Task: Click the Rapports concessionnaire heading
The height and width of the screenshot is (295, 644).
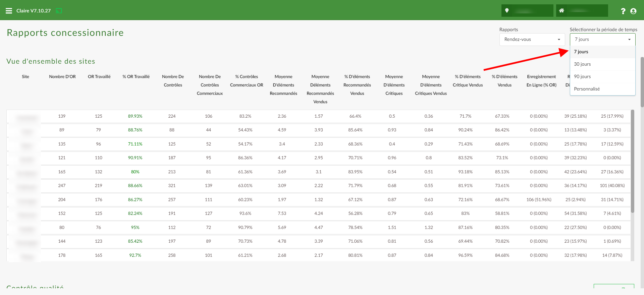Action: (x=65, y=33)
